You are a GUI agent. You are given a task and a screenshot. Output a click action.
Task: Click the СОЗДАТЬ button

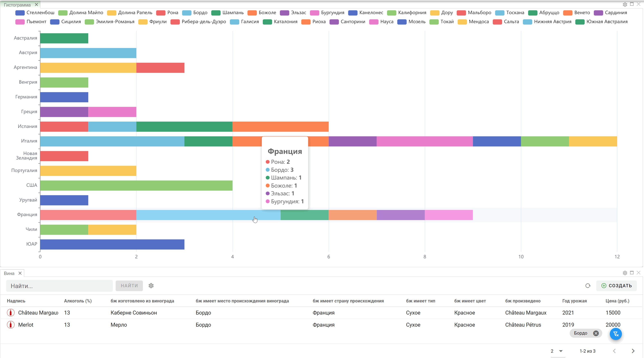pyautogui.click(x=617, y=286)
